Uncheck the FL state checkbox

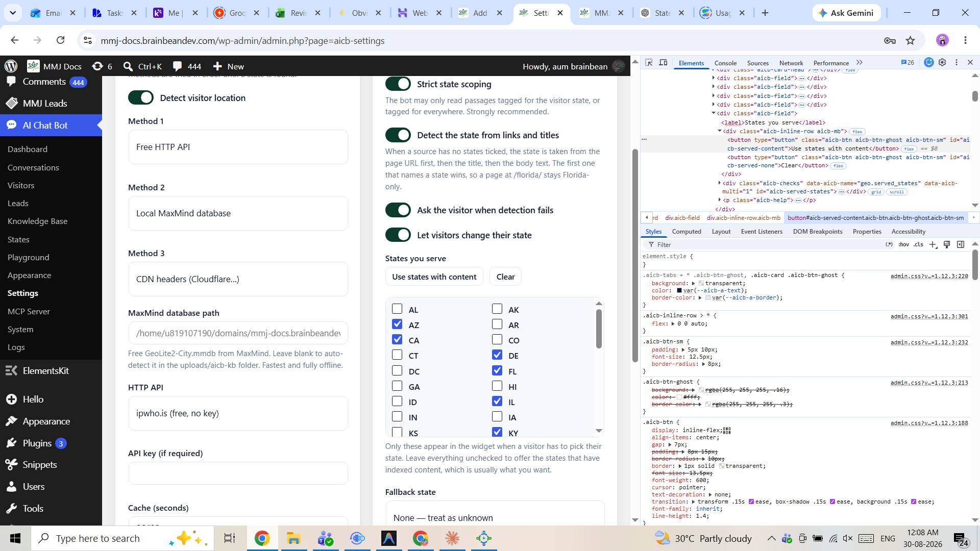coord(497,370)
